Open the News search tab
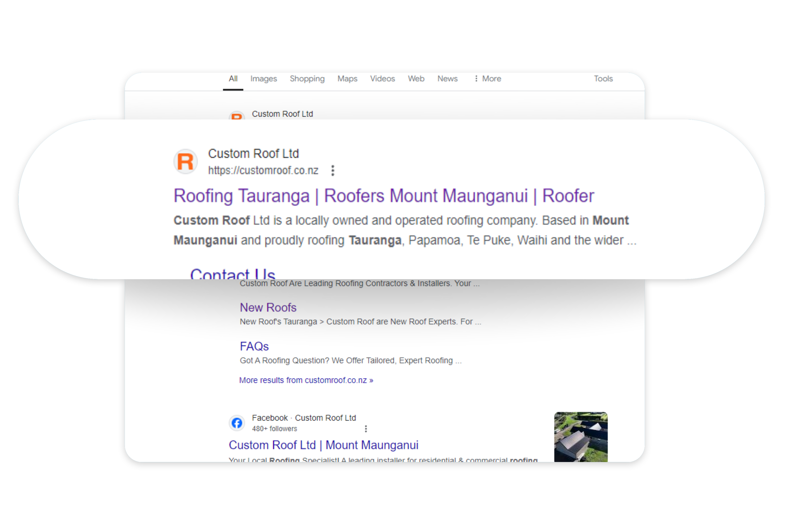786x532 pixels. click(x=447, y=79)
